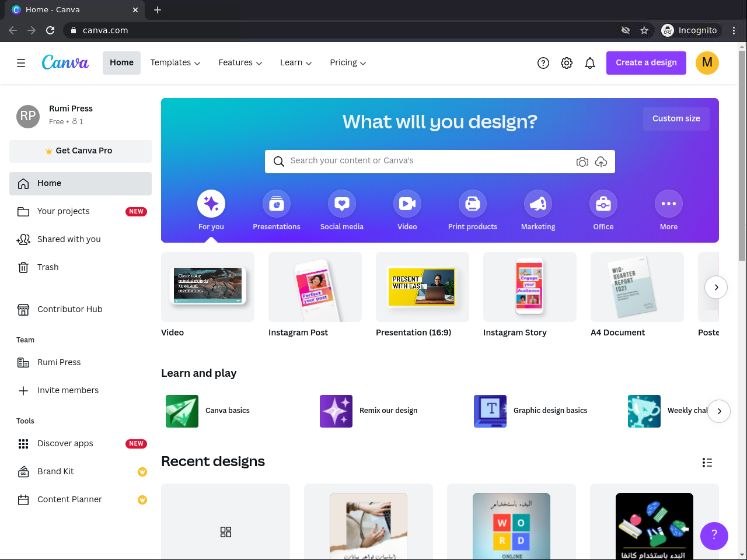The width and height of the screenshot is (747, 560).
Task: Click the camera search icon
Action: pos(582,162)
